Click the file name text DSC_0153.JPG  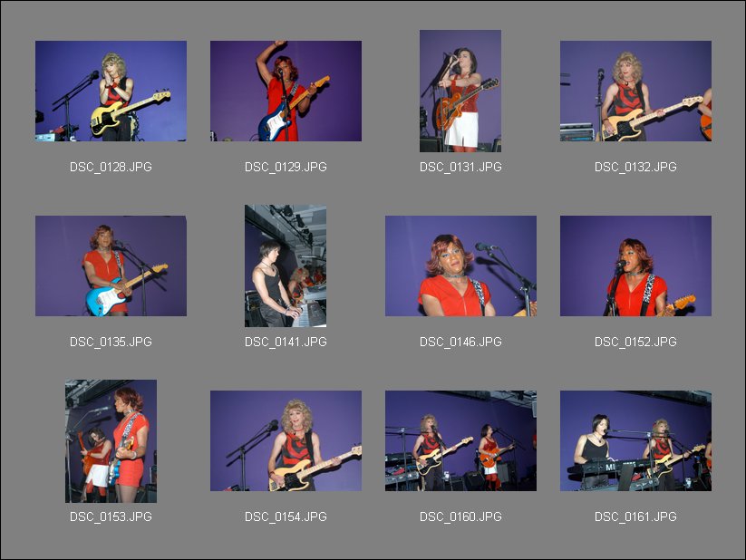pyautogui.click(x=111, y=517)
